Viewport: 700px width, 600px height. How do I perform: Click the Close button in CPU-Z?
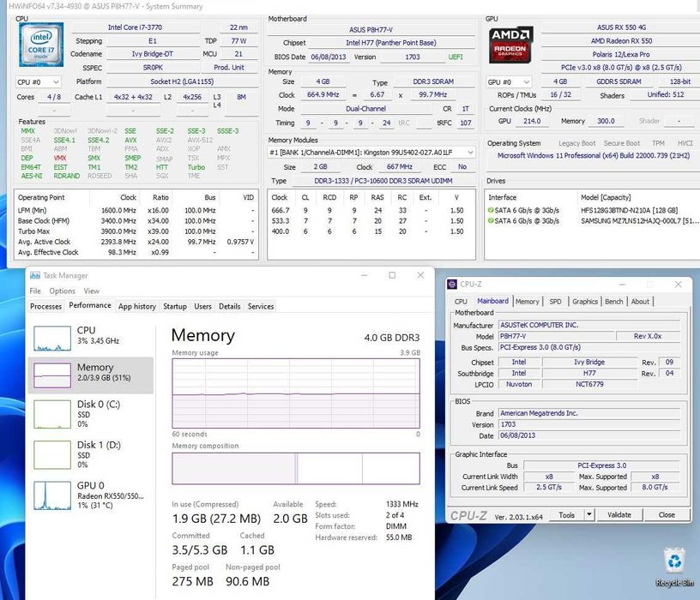tap(667, 515)
